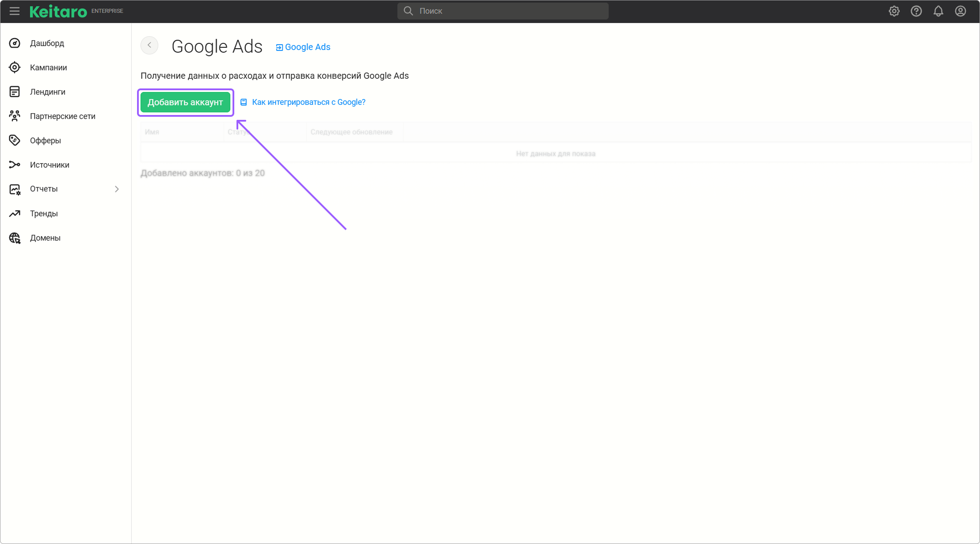Open Домены section
This screenshot has width=980, height=544.
tap(45, 238)
